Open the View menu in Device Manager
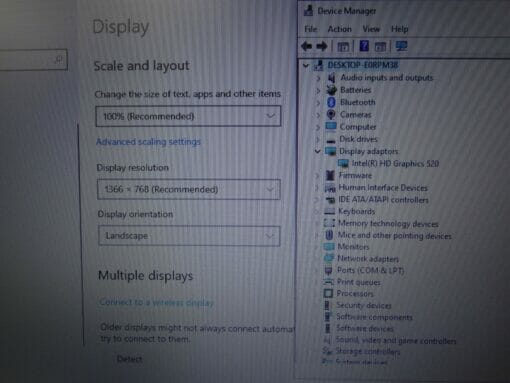The width and height of the screenshot is (510, 383). point(371,29)
